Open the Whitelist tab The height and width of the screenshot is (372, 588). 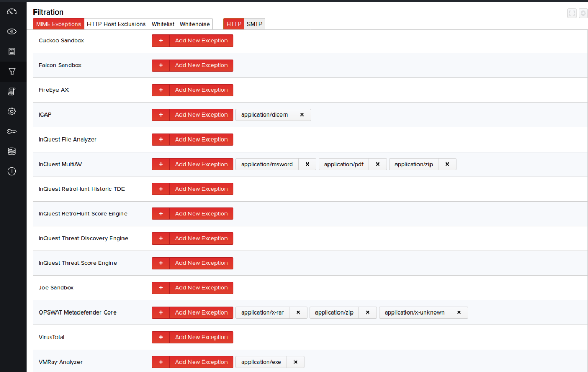163,24
